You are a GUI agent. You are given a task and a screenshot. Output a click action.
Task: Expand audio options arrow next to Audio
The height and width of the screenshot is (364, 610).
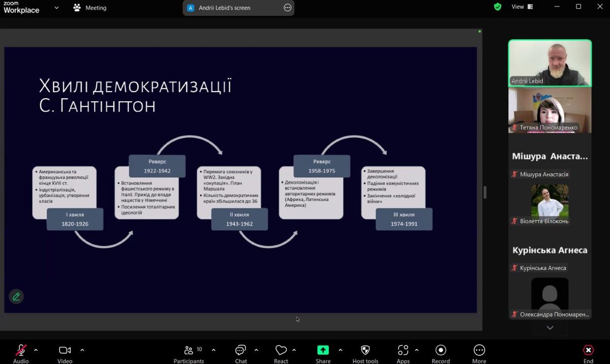[x=36, y=350]
